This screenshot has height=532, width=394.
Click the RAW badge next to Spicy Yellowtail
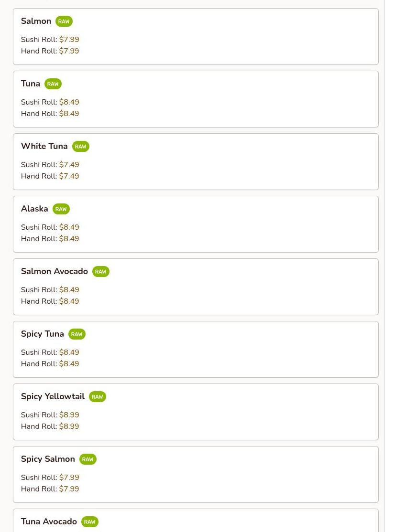(x=98, y=397)
